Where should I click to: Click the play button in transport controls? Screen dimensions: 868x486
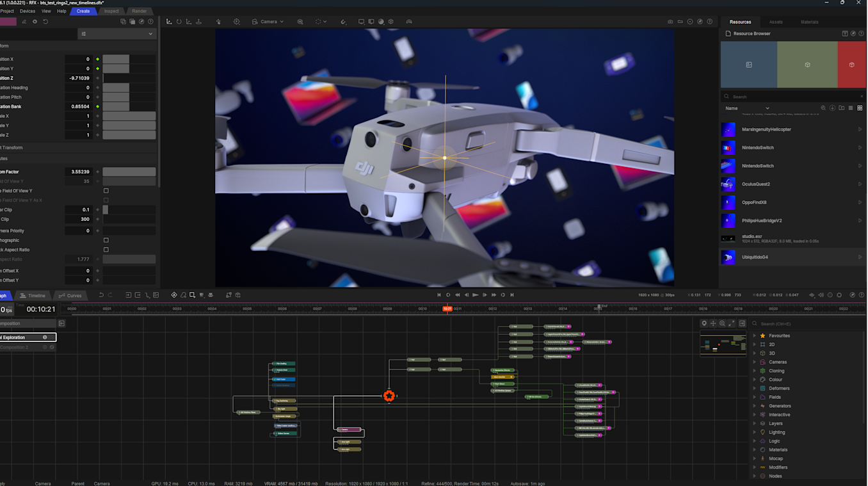click(475, 295)
